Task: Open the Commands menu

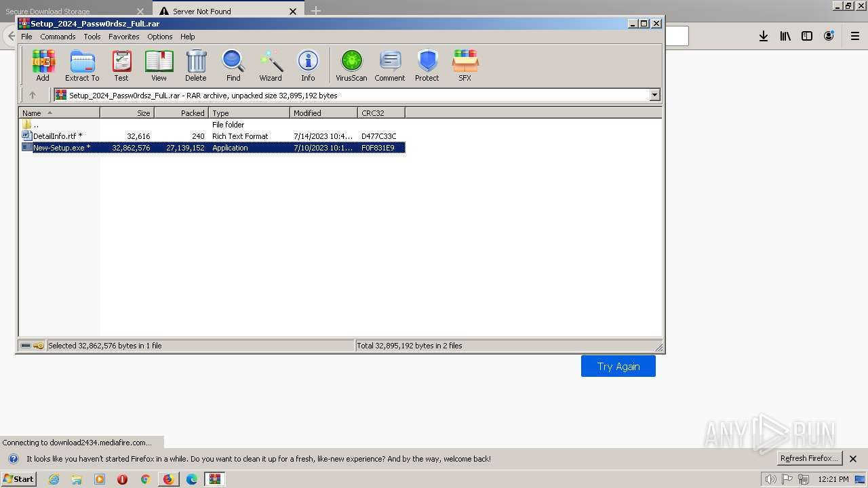Action: (58, 37)
